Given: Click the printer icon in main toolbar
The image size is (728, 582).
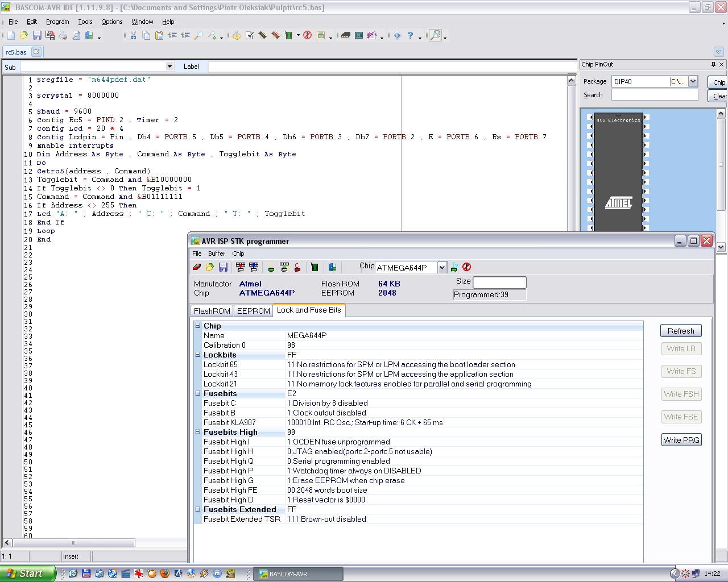Looking at the screenshot, I should (63, 35).
